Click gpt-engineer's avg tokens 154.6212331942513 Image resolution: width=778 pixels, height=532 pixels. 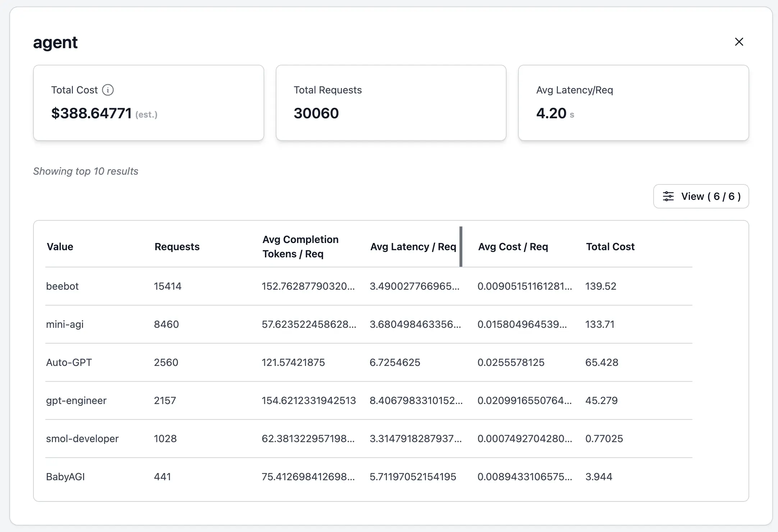tap(309, 400)
